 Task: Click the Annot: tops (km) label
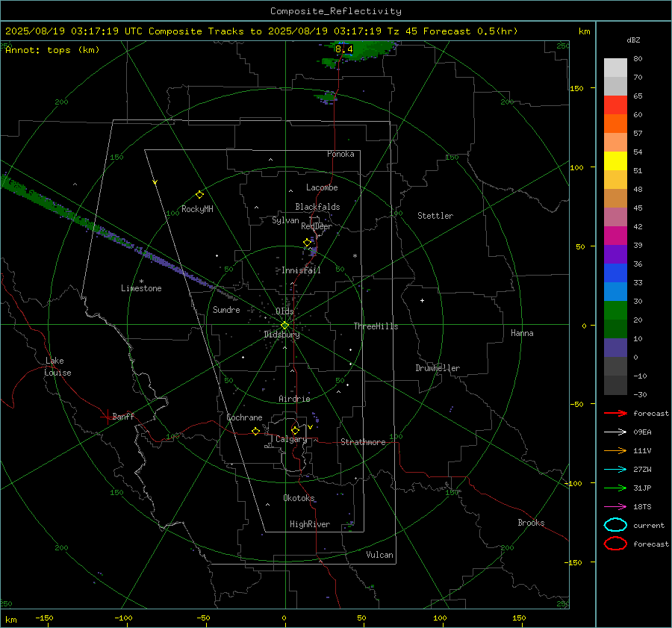(52, 50)
